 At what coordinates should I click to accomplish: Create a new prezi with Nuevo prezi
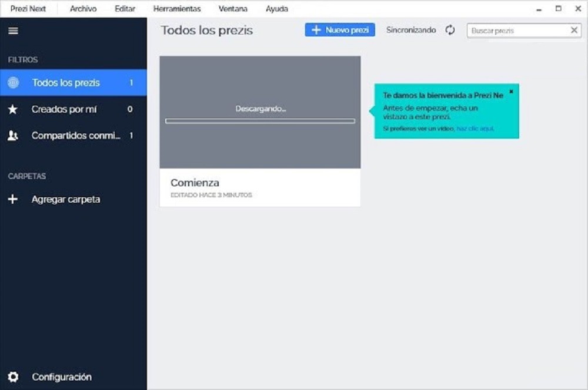[340, 30]
